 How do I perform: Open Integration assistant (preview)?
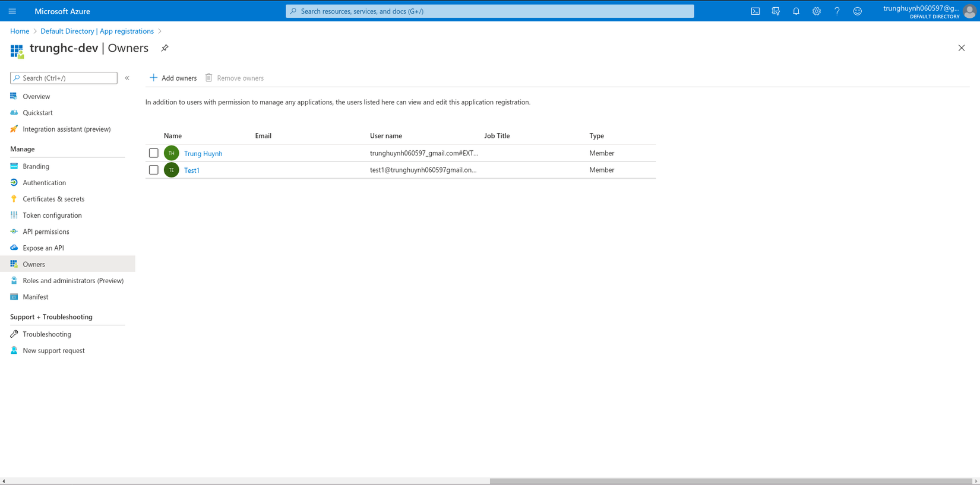coord(68,129)
